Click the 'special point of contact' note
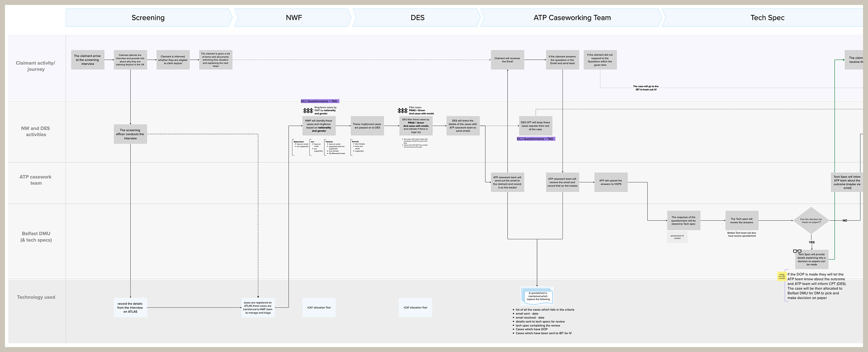Image resolution: width=868 pixels, height=352 pixels. point(677,237)
